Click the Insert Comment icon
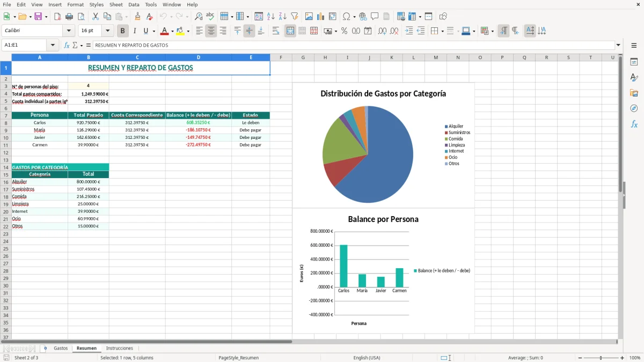This screenshot has height=362, width=644. coord(375,17)
